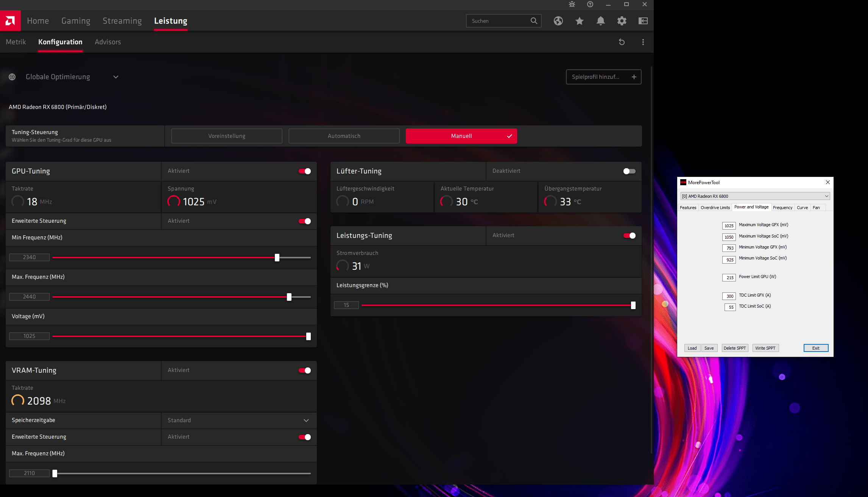The height and width of the screenshot is (497, 868).
Task: Open the Speicherzeitgabe Standard dropdown
Action: [x=306, y=420]
